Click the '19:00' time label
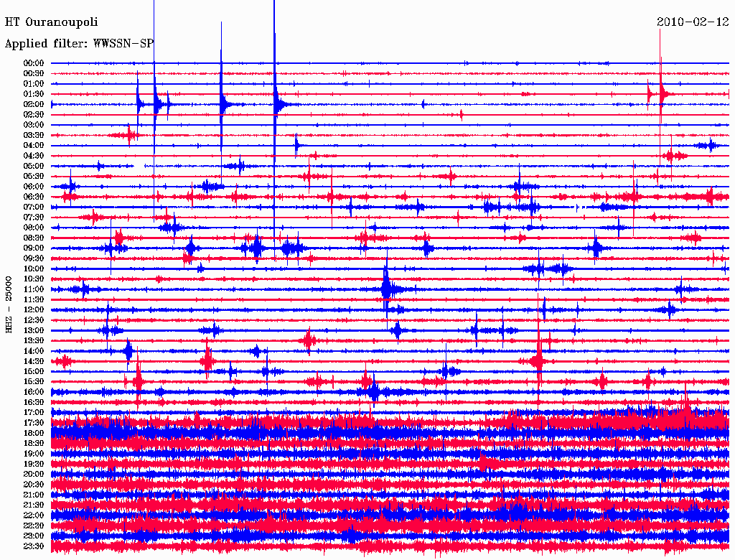 click(x=33, y=454)
